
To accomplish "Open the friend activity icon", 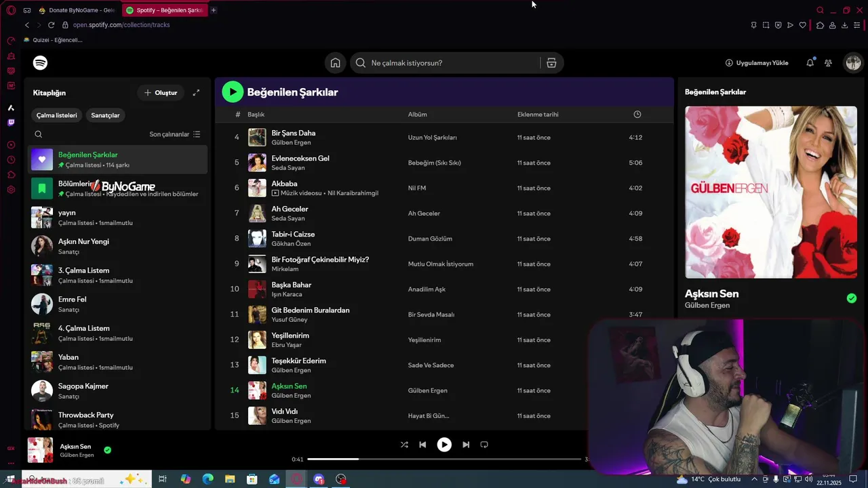I will (829, 63).
